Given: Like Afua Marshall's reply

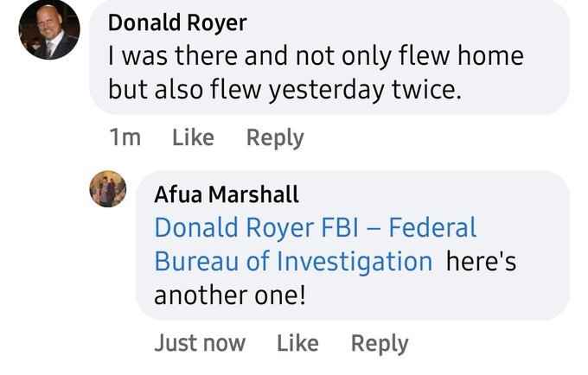Looking at the screenshot, I should click(297, 343).
